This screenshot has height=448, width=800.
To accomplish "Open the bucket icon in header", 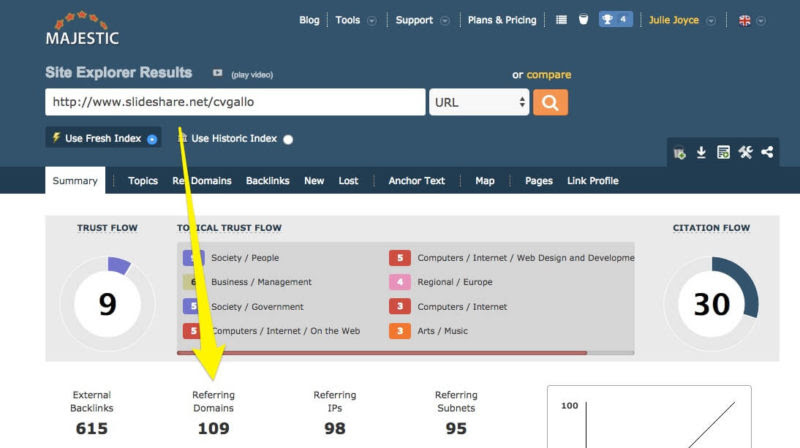I will point(583,19).
